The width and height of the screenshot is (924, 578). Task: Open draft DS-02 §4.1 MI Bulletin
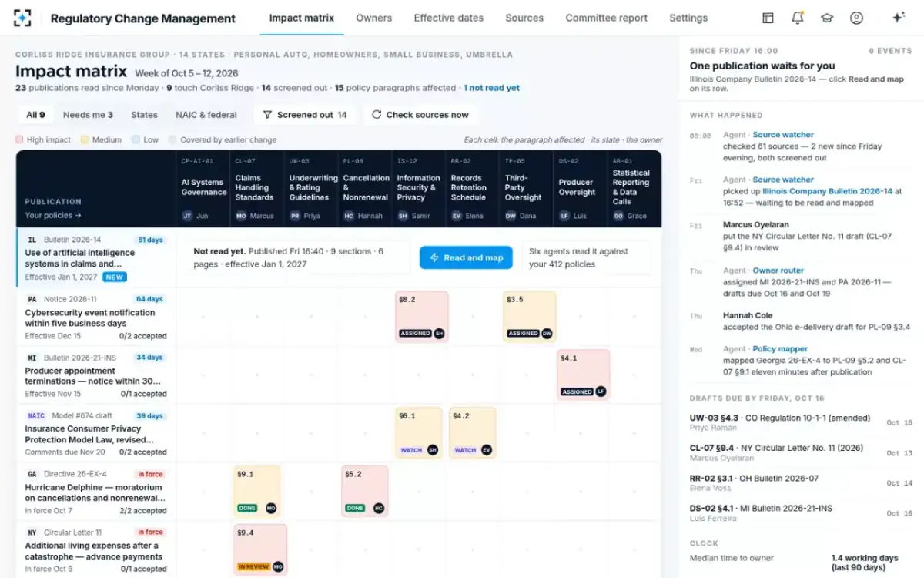pos(801,513)
